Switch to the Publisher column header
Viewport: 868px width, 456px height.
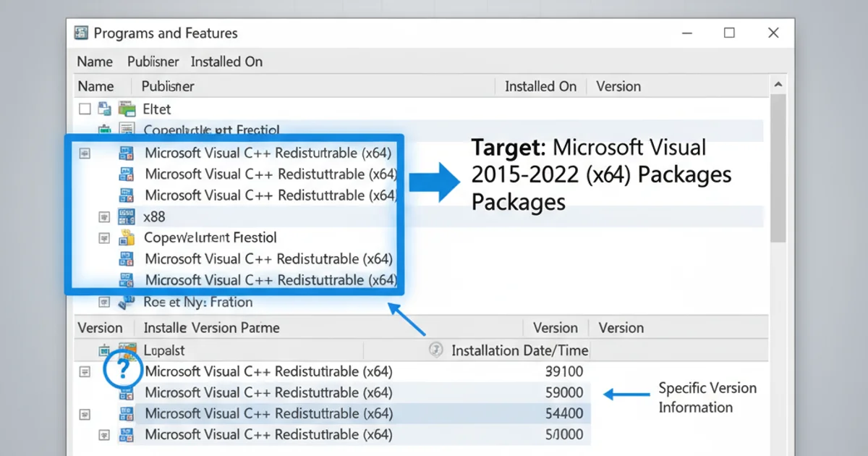click(x=167, y=85)
